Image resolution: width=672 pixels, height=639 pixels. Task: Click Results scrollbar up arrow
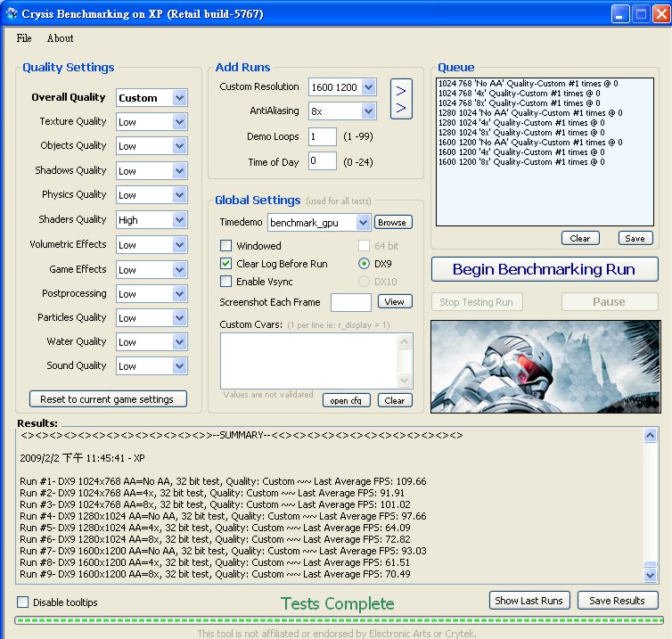tap(650, 436)
